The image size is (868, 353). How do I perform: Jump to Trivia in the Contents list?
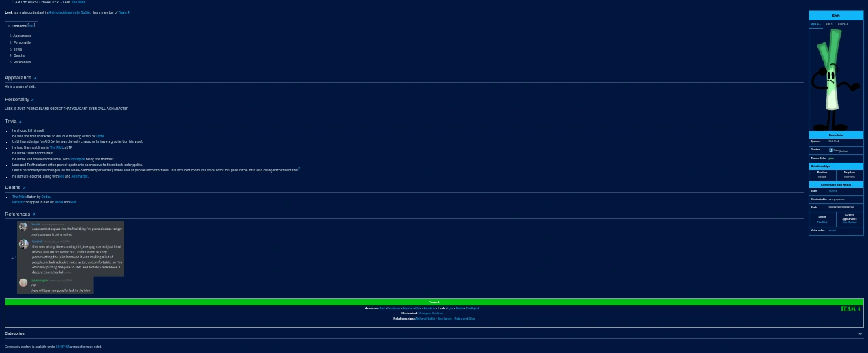pyautogui.click(x=18, y=49)
